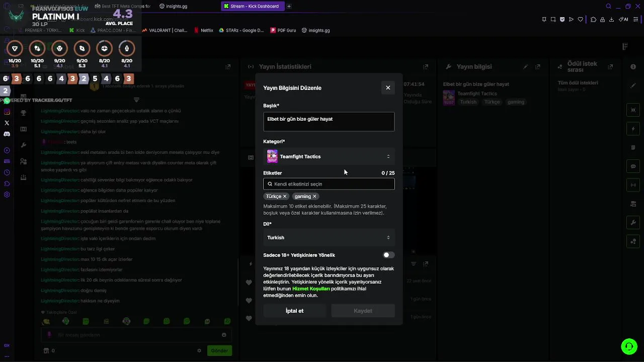Click the lightning bolt icon in right sidebar

coord(633,129)
